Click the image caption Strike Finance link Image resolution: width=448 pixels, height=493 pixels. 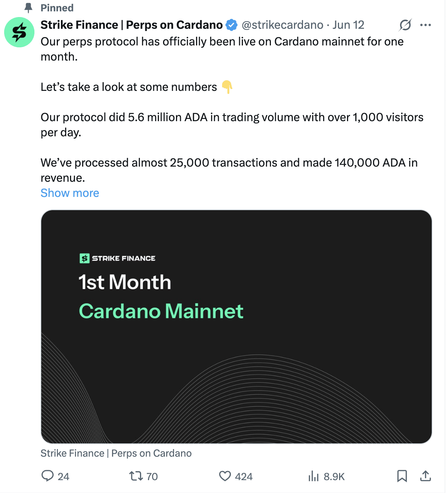coord(116,453)
